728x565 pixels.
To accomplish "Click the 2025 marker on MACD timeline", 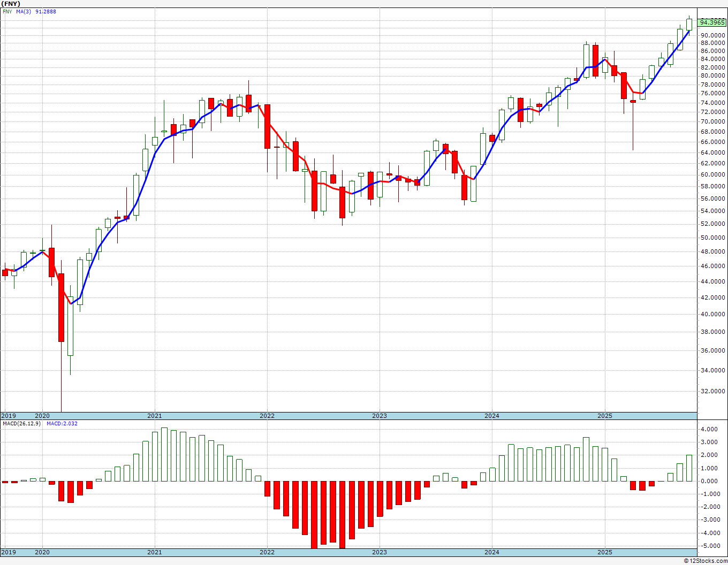I will (x=604, y=552).
